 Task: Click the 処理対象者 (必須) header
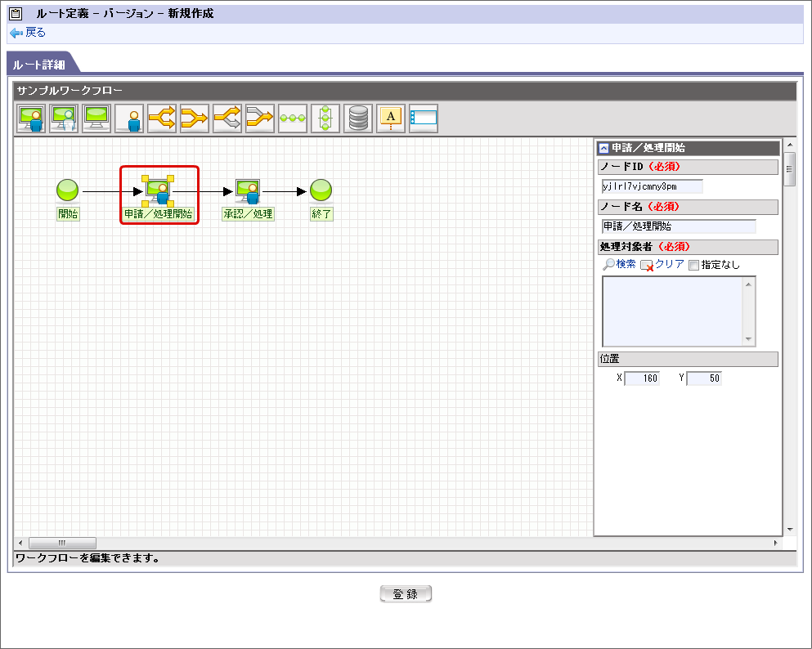(688, 247)
